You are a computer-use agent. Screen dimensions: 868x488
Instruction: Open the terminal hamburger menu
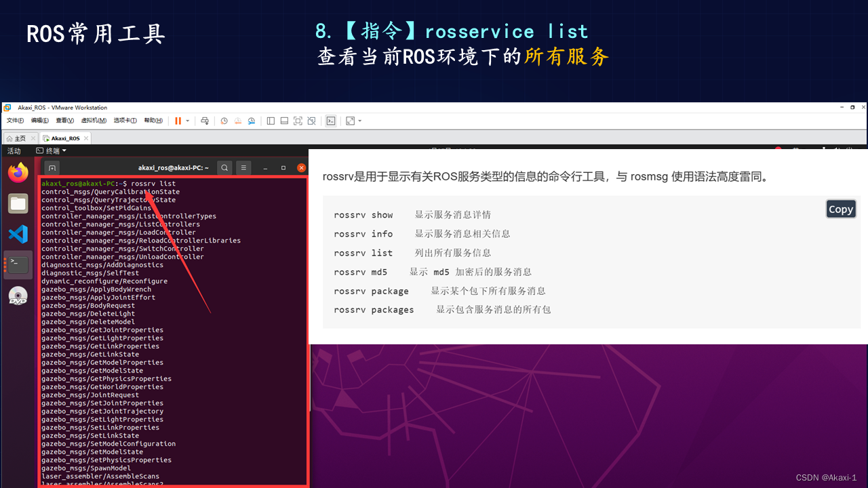pyautogui.click(x=243, y=167)
